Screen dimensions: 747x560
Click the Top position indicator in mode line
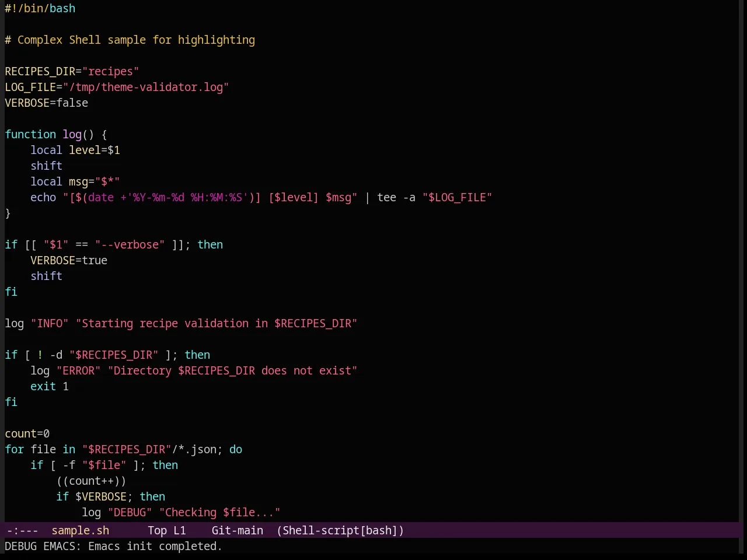[157, 531]
